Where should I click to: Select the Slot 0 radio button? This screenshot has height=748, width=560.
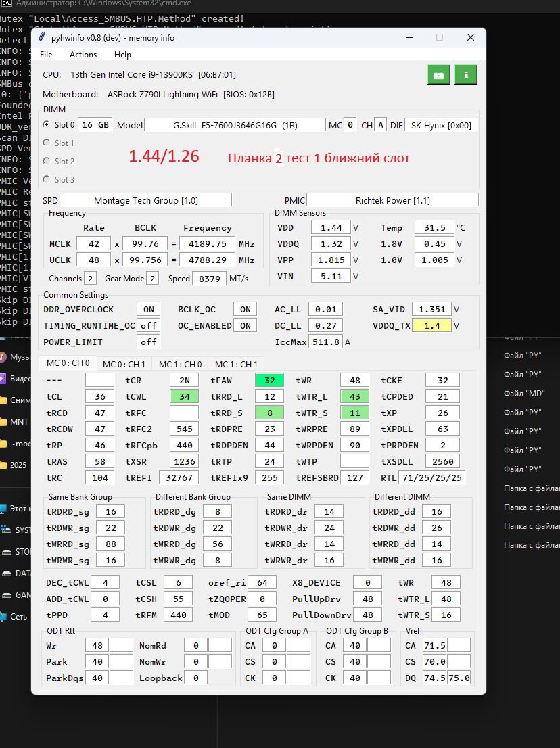[46, 124]
